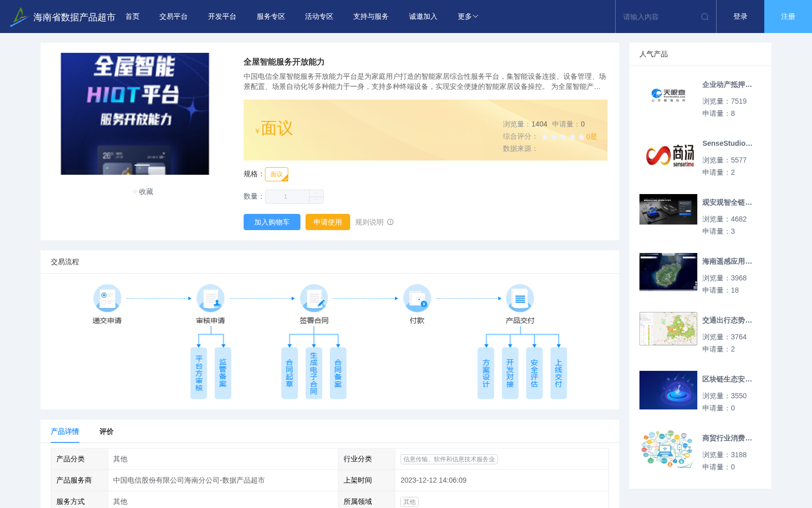812x508 pixels.
Task: Open the 区块链生态安 thumbnail
Action: click(668, 390)
